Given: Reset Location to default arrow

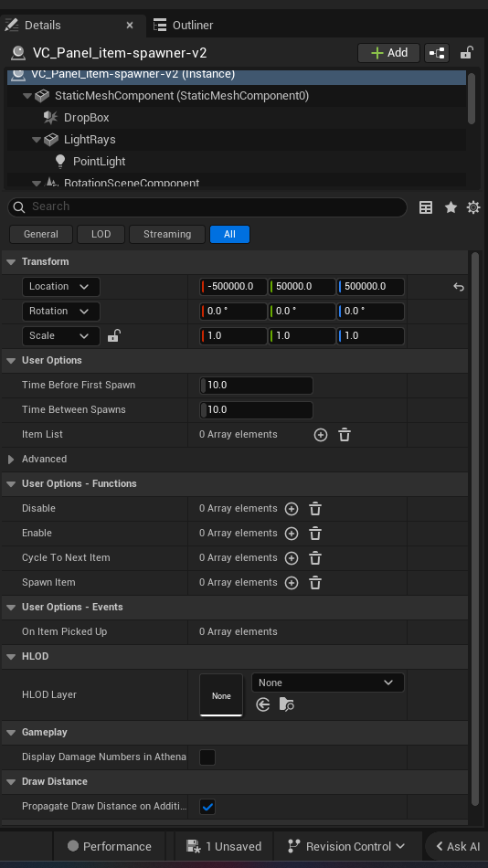Looking at the screenshot, I should [x=459, y=287].
